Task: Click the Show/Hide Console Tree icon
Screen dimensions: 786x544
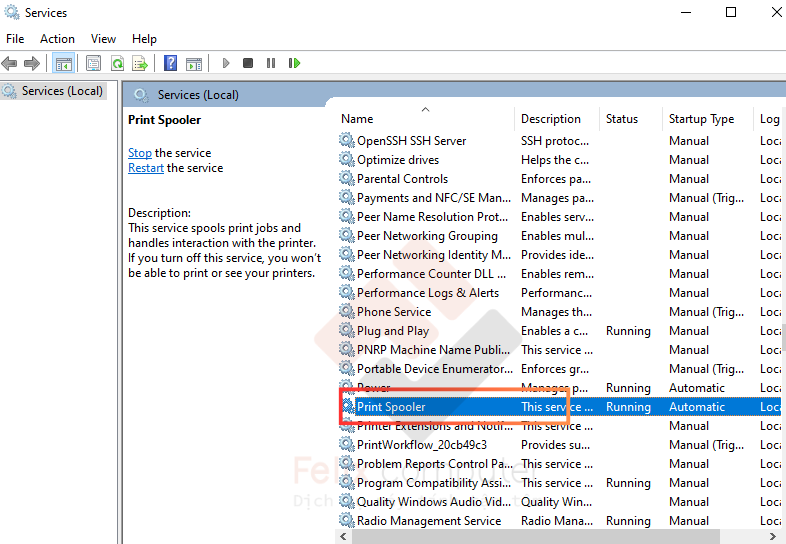Action: (64, 63)
